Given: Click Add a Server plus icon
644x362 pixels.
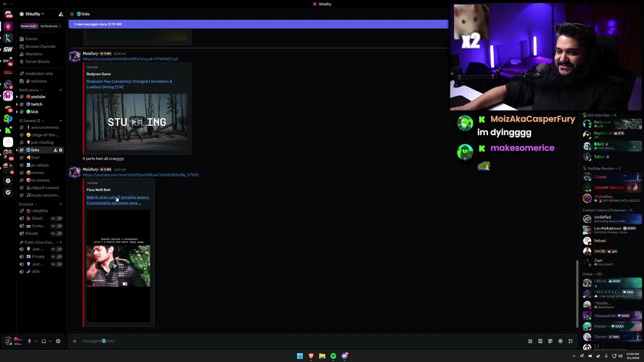Looking at the screenshot, I should point(8,180).
